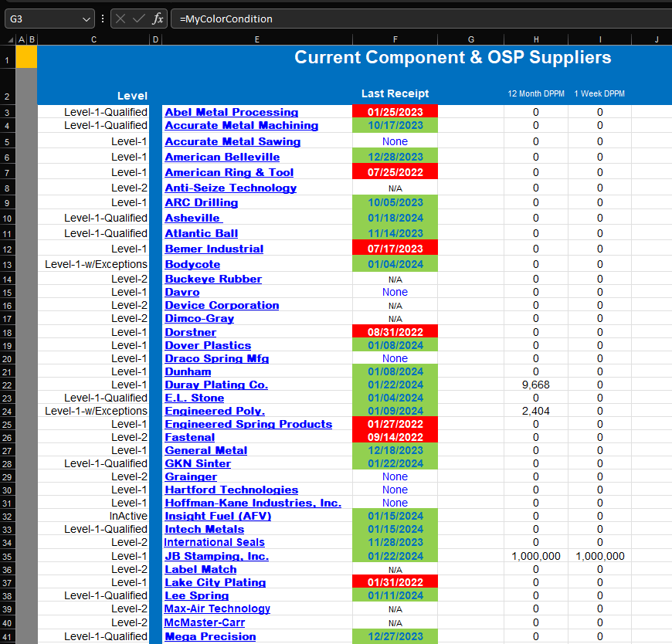The image size is (672, 644).
Task: Select green date cell 10/17/2023
Action: [395, 126]
